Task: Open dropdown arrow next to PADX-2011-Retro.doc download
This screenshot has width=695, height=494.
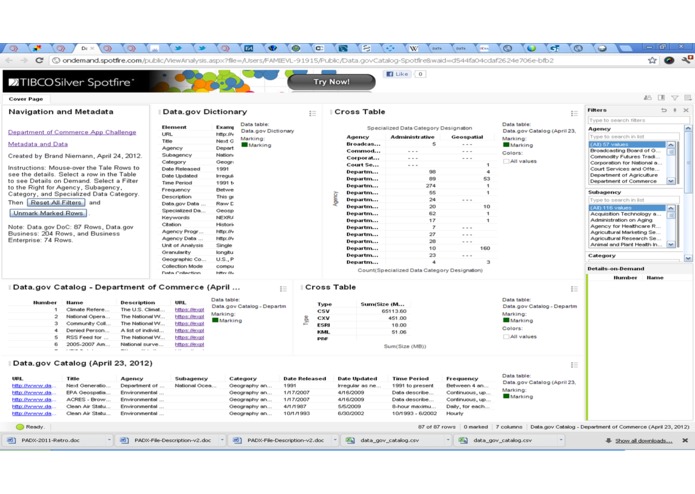Action: click(109, 440)
